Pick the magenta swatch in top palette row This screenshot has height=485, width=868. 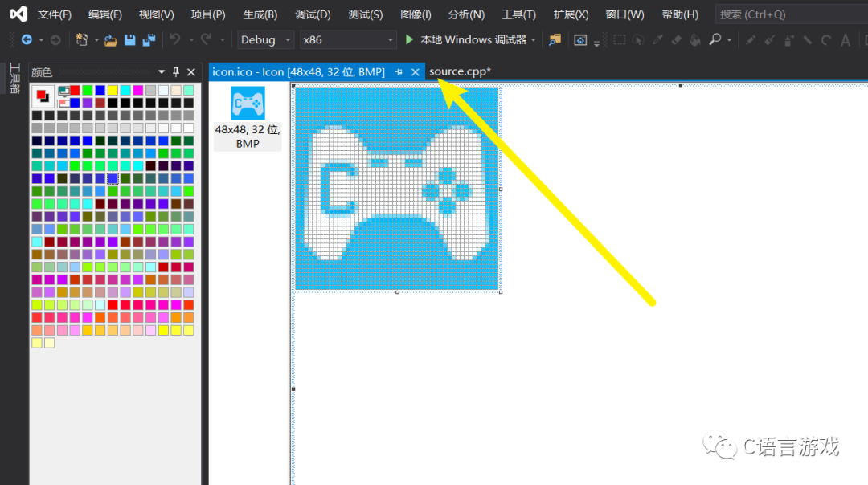[138, 90]
